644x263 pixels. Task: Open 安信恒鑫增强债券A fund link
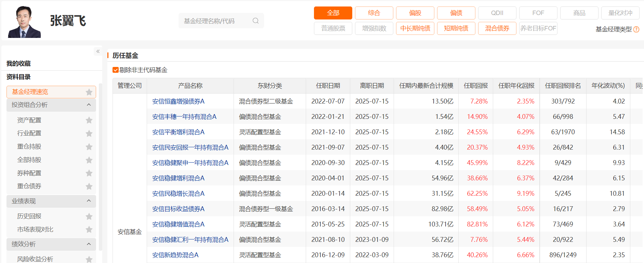tap(178, 101)
